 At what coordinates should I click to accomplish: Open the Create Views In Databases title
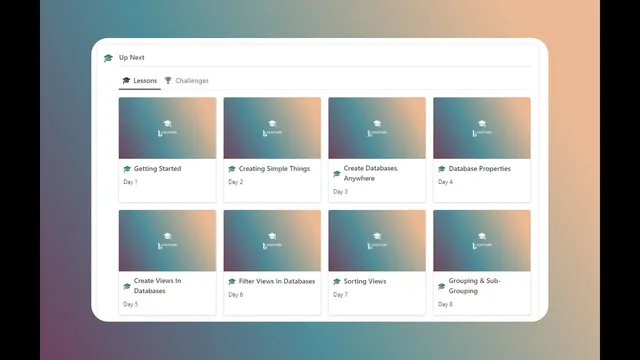pyautogui.click(x=157, y=286)
